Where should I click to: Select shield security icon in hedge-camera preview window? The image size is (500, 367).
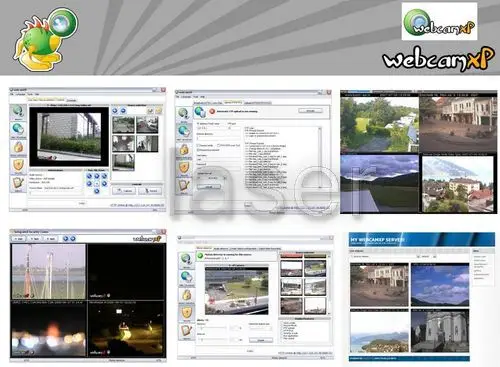point(18,165)
